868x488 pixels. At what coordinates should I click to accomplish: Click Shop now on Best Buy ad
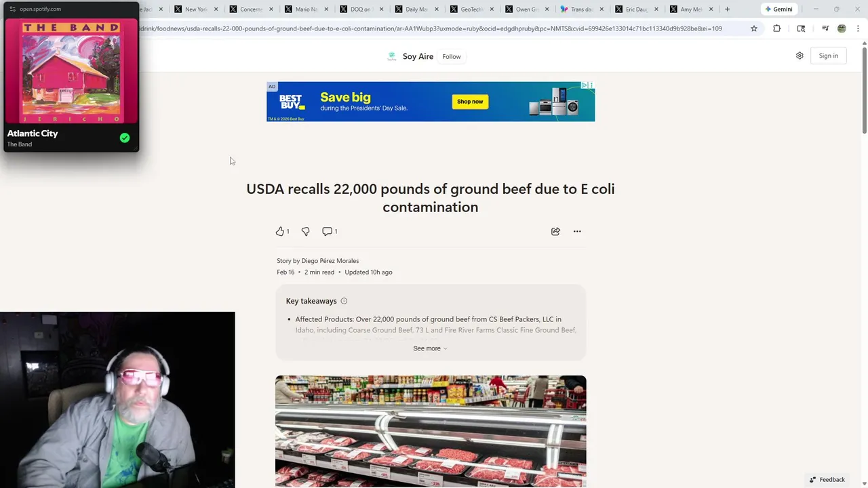pos(470,102)
